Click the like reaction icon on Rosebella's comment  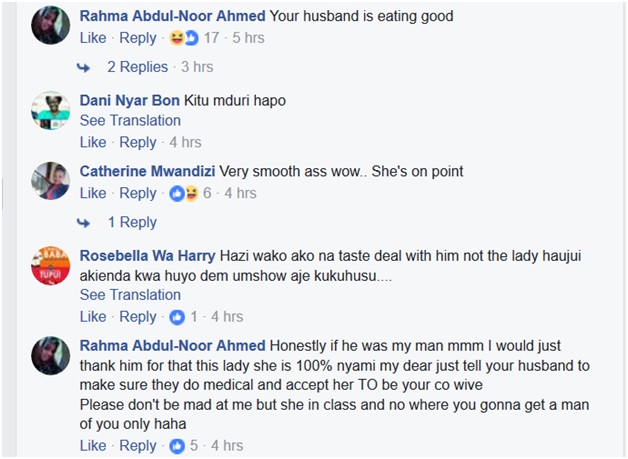[177, 317]
